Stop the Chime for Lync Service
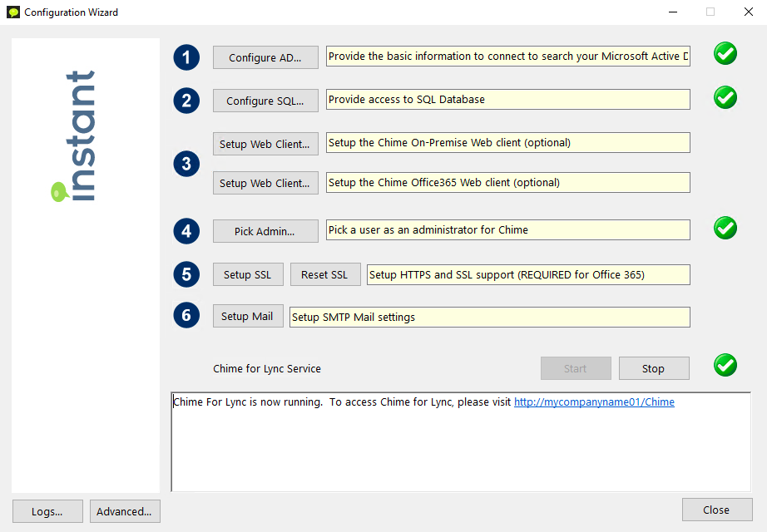This screenshot has width=767, height=532. tap(654, 368)
